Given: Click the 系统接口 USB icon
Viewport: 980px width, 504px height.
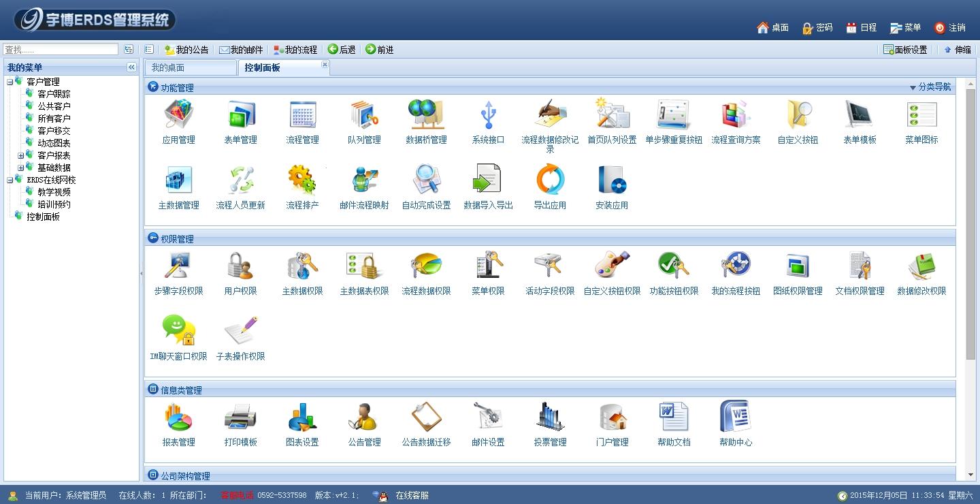Looking at the screenshot, I should (x=488, y=116).
